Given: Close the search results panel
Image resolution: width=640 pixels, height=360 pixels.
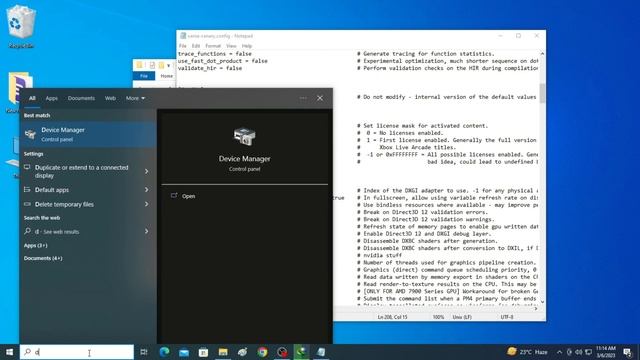Looking at the screenshot, I should [x=320, y=98].
